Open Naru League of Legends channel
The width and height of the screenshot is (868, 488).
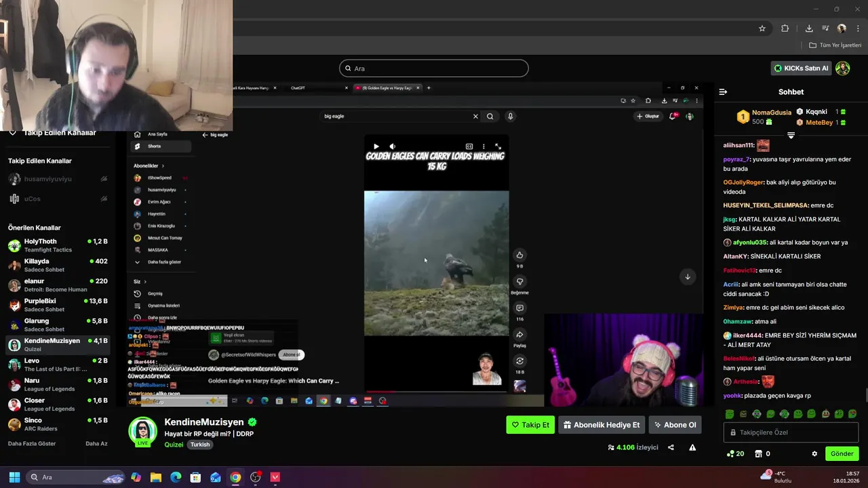[x=58, y=384]
